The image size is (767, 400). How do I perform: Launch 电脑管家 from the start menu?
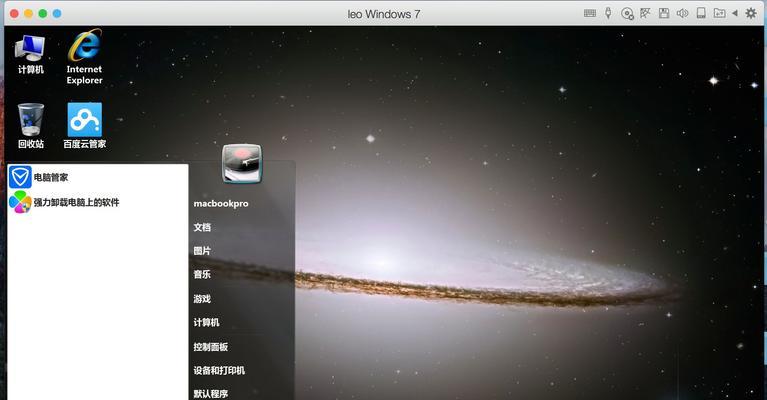pos(97,177)
